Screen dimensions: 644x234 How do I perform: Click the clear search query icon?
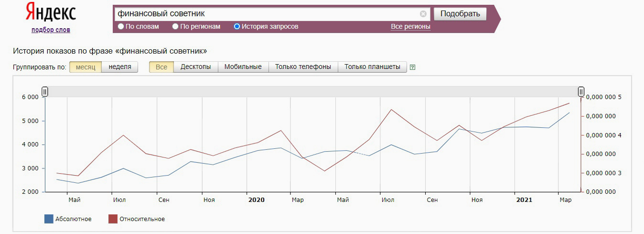tap(423, 14)
